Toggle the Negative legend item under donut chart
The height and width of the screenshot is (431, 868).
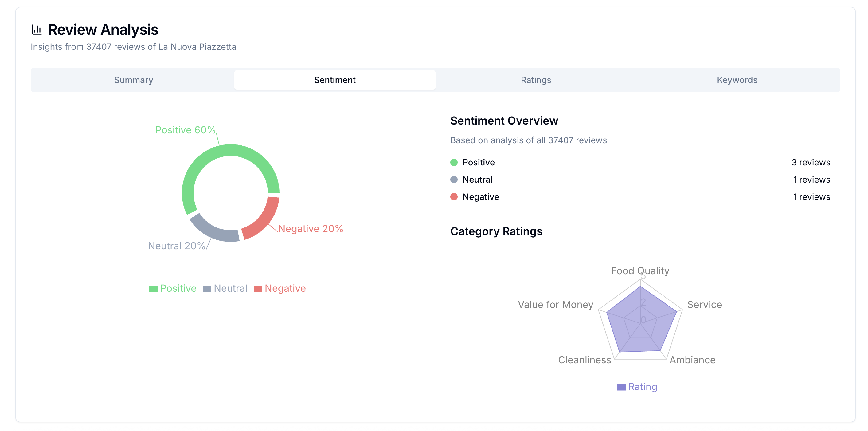pyautogui.click(x=285, y=288)
